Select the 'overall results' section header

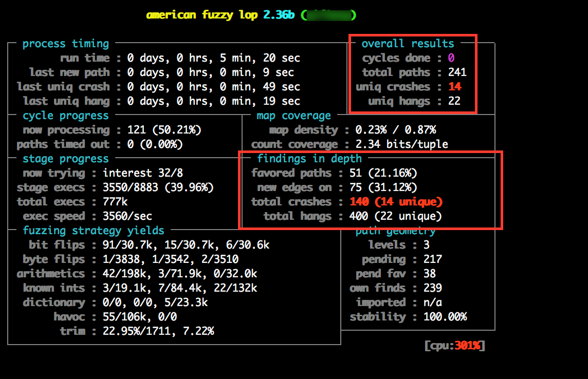pyautogui.click(x=408, y=44)
